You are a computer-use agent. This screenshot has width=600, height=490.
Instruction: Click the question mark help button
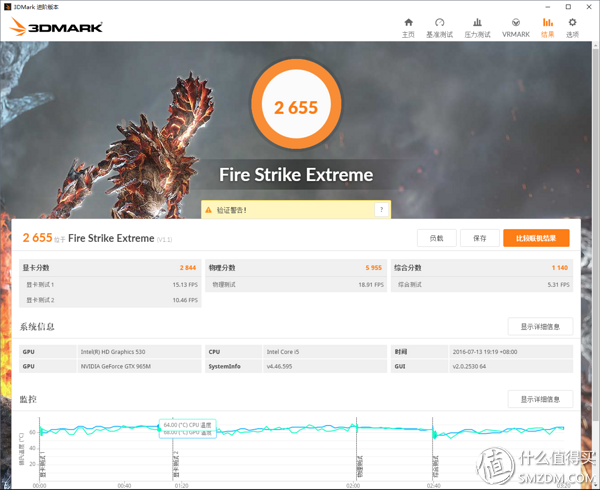tap(382, 210)
